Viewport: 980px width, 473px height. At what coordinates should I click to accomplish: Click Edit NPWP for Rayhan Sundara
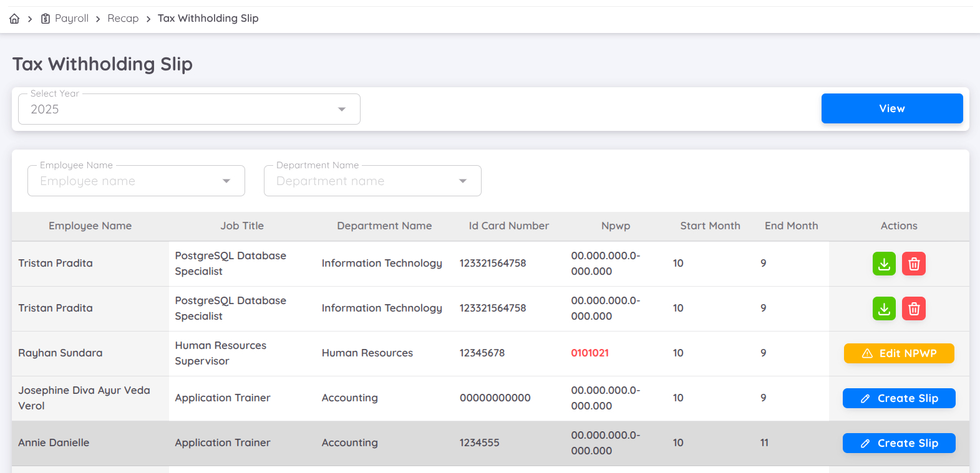click(898, 353)
